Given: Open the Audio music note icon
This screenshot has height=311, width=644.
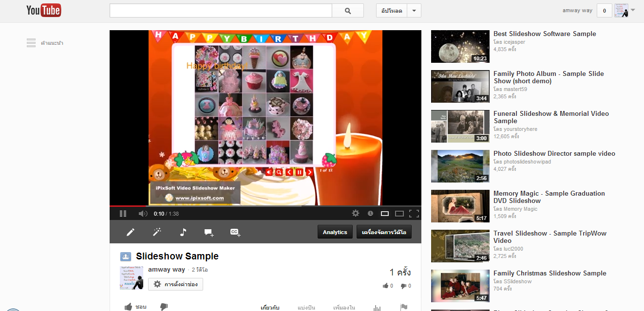Looking at the screenshot, I should coord(183,232).
